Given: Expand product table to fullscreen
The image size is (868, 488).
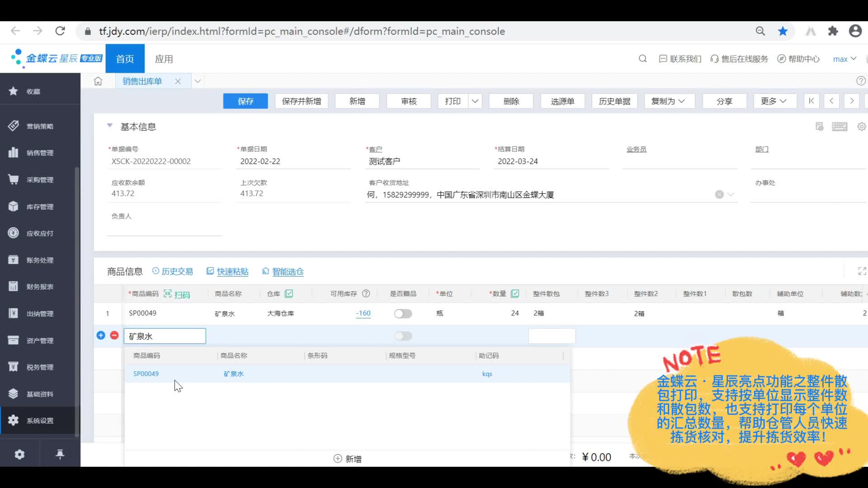Looking at the screenshot, I should [862, 271].
